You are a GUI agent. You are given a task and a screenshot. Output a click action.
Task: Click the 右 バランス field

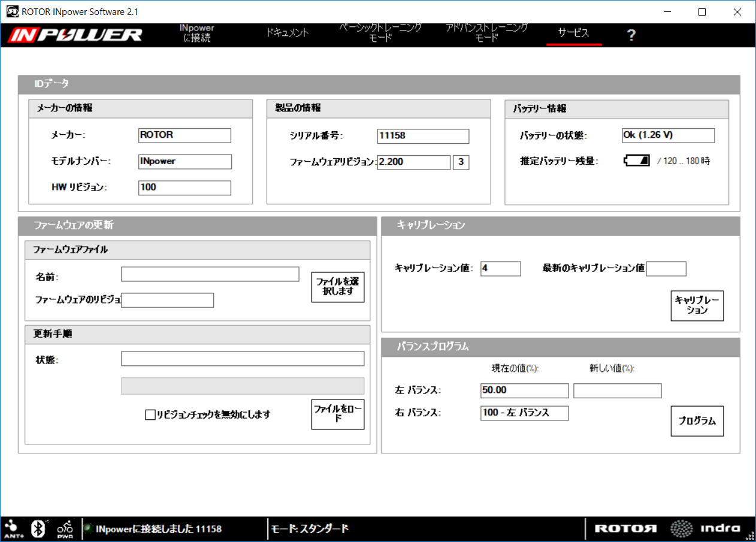coord(524,413)
